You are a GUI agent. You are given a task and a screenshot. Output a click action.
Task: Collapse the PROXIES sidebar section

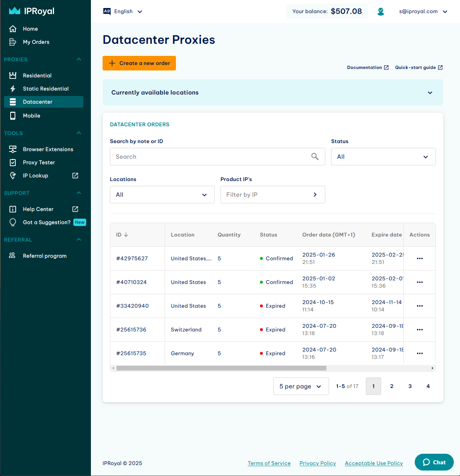coord(79,59)
